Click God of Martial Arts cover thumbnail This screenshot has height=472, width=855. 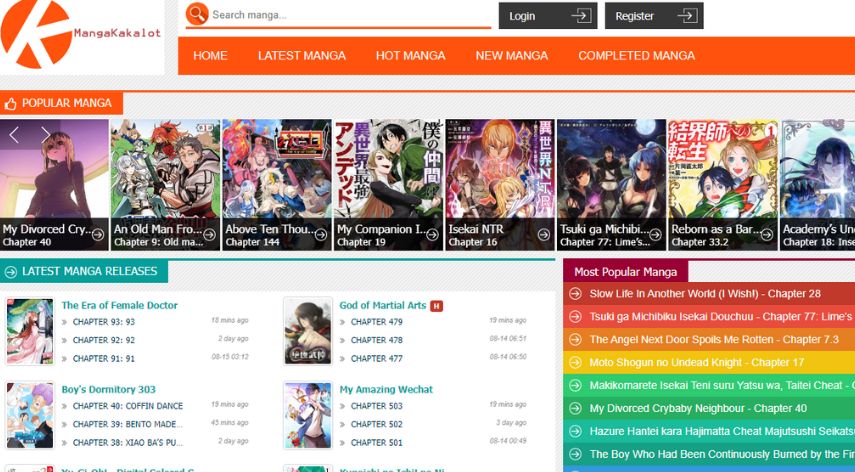tap(308, 331)
